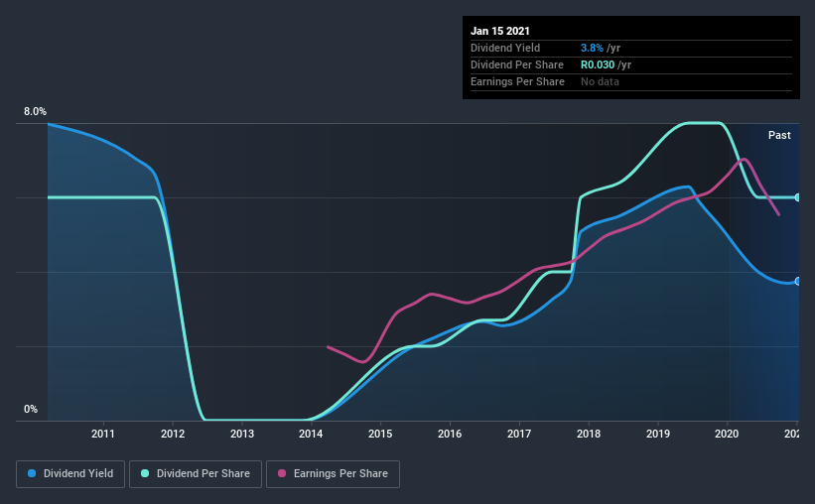Select the 2016 x-axis label
Screen dimensions: 815x504
(450, 434)
